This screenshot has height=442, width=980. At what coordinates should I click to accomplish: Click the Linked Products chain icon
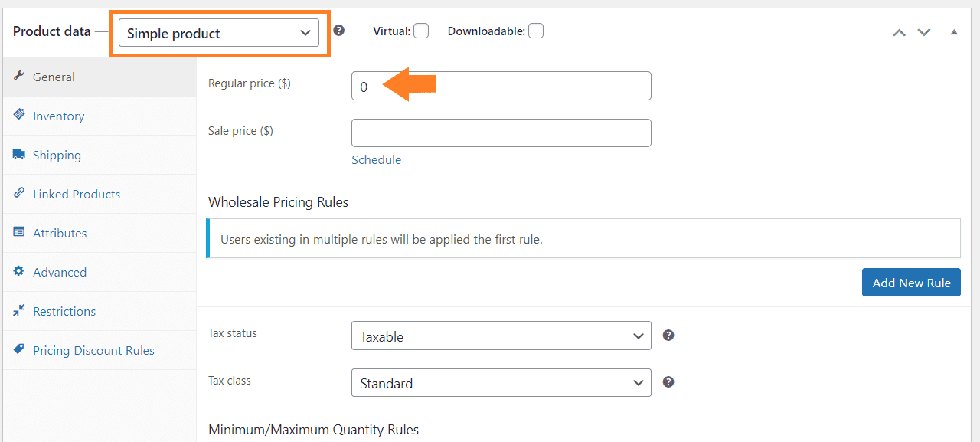[19, 193]
